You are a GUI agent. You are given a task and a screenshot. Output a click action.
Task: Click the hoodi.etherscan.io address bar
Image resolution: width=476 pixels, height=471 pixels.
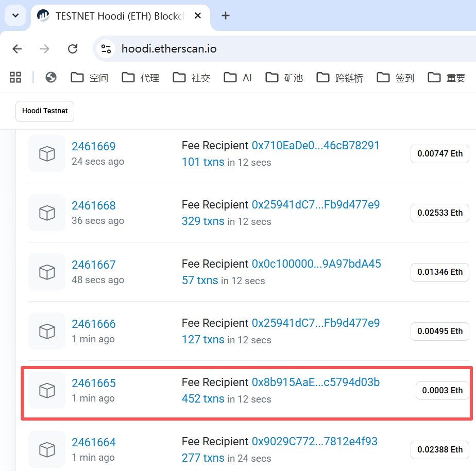[285, 49]
